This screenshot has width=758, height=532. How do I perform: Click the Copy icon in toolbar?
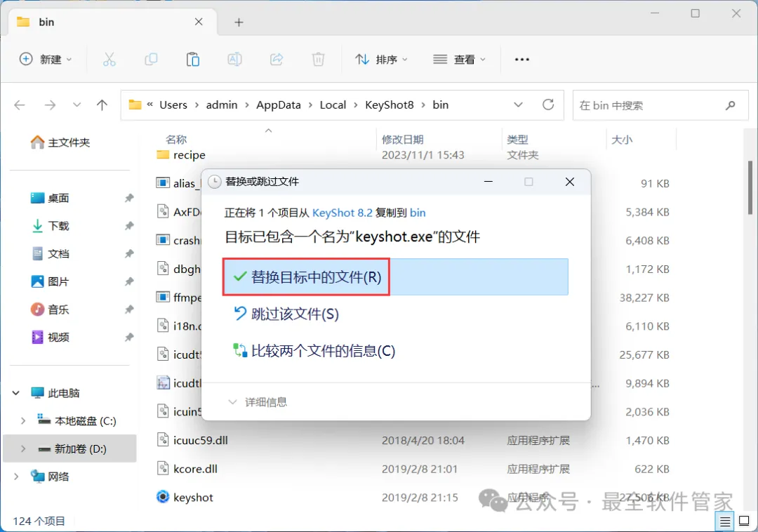pos(151,60)
